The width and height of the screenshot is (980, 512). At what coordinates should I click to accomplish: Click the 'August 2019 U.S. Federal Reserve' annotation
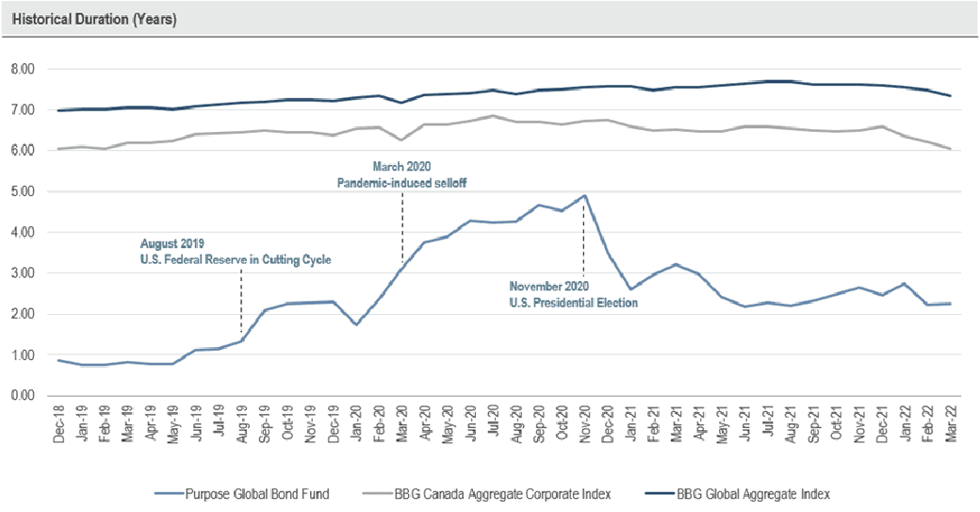pos(235,252)
